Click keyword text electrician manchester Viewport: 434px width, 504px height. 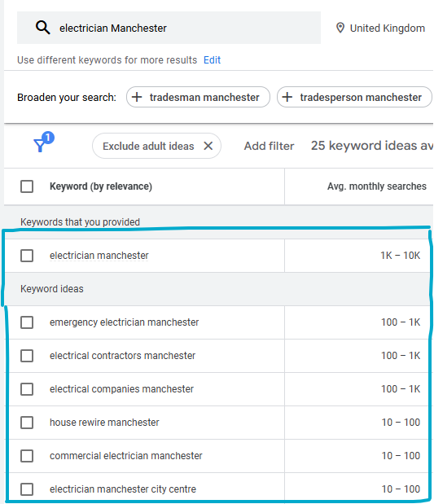pyautogui.click(x=99, y=256)
